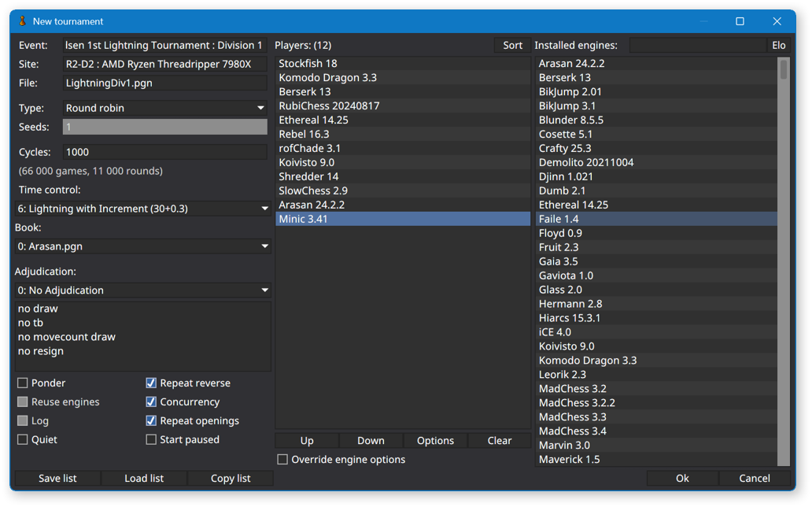Click the Sort button above players
The width and height of the screenshot is (812, 507).
512,45
